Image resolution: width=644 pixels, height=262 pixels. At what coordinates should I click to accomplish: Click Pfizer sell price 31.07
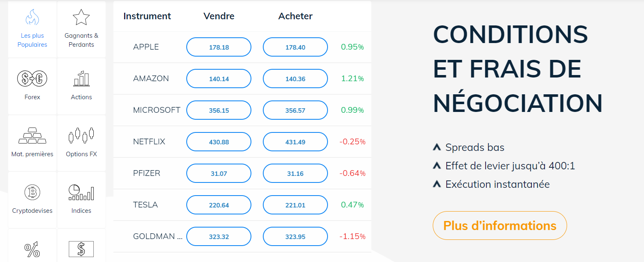click(x=219, y=173)
